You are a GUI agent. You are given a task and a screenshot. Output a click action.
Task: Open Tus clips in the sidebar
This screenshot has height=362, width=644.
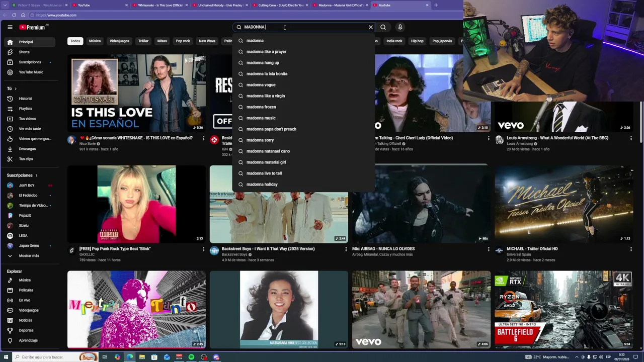pyautogui.click(x=30, y=159)
